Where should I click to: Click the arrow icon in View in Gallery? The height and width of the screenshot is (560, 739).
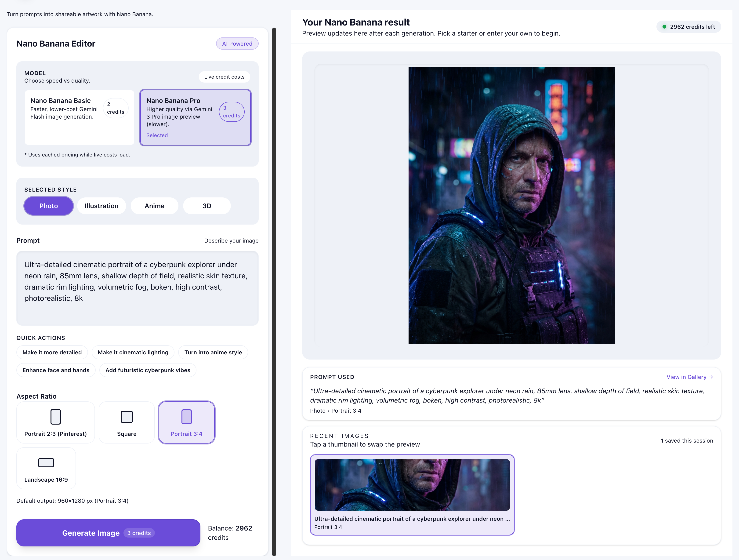[x=711, y=377]
